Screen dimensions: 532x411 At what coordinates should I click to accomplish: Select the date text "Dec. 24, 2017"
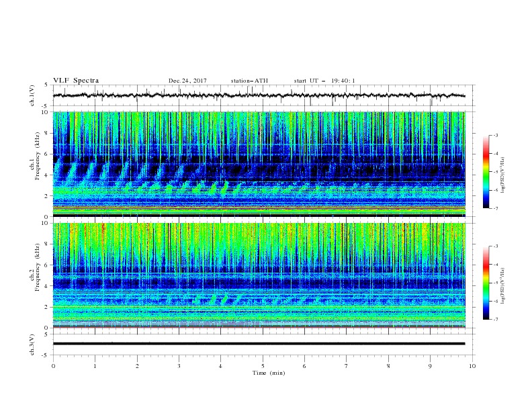187,81
